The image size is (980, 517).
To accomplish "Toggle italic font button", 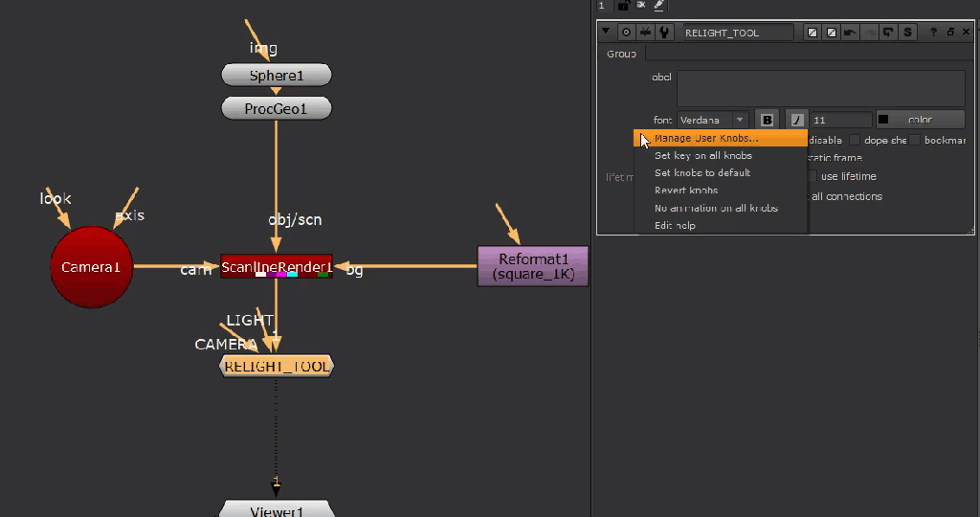I will pos(798,120).
